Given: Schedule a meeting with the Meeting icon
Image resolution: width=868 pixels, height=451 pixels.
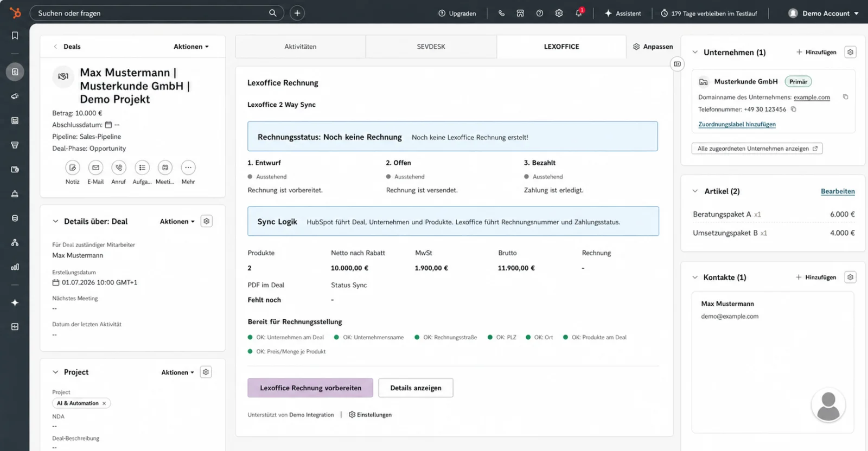Looking at the screenshot, I should pos(165,167).
